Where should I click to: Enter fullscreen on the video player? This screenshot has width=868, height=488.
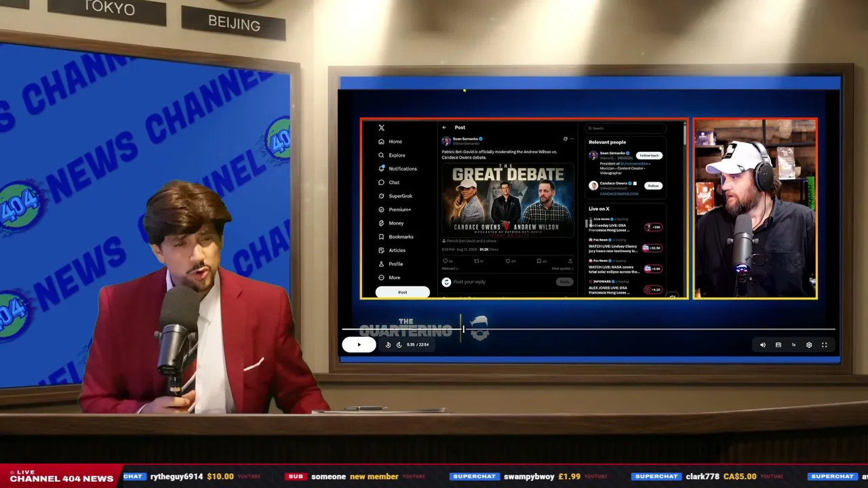coord(825,345)
